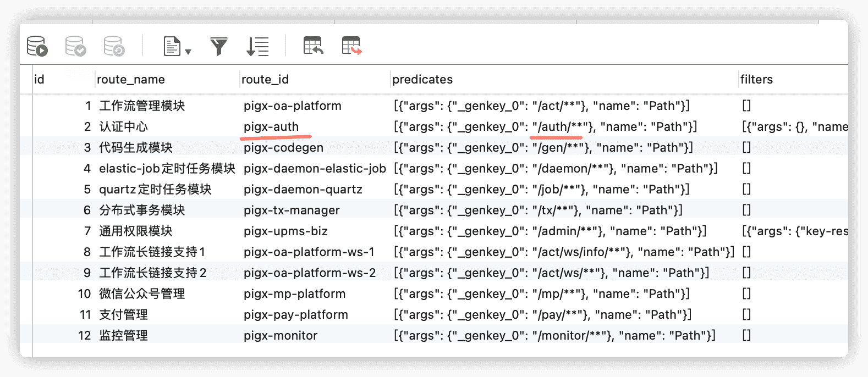Select the pigx-auth route_id cell
The image size is (868, 377).
pos(271,127)
